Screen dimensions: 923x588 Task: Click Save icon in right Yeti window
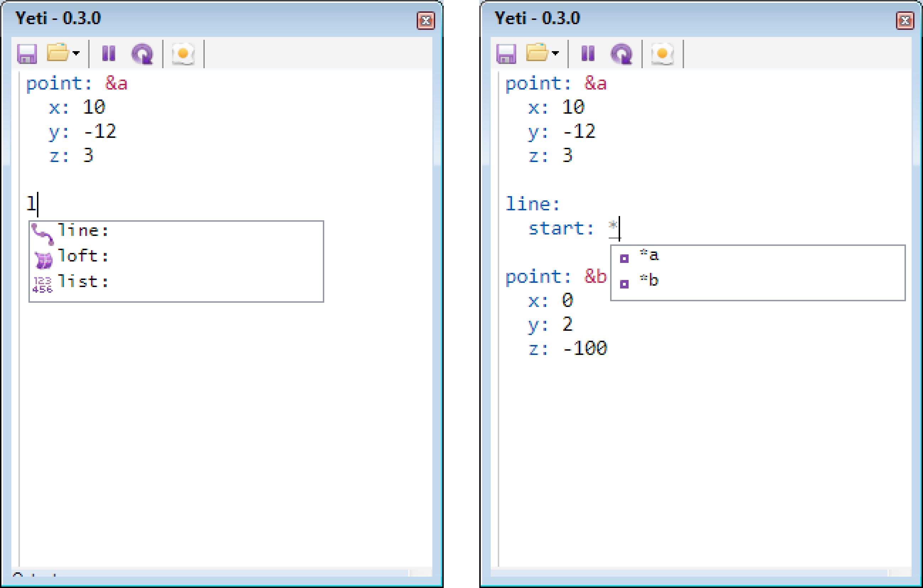[x=506, y=53]
